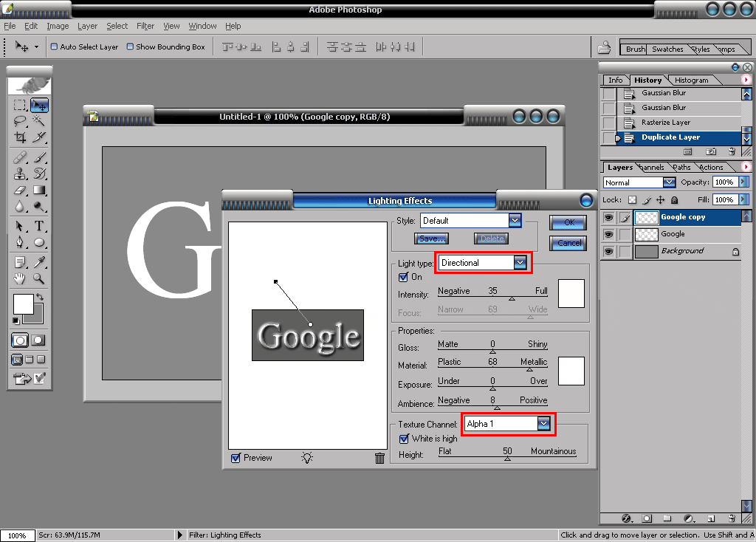Viewport: 756px width, 542px height.
Task: Uncheck the Preview checkbox
Action: click(x=236, y=458)
